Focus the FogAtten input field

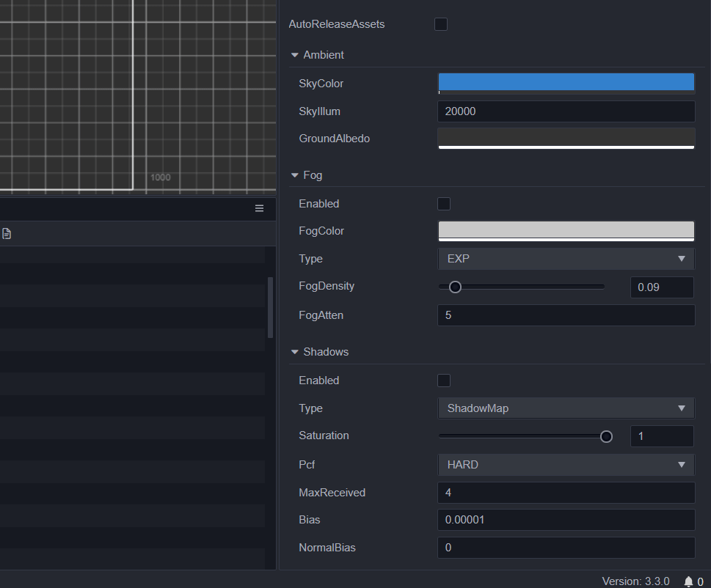[566, 315]
